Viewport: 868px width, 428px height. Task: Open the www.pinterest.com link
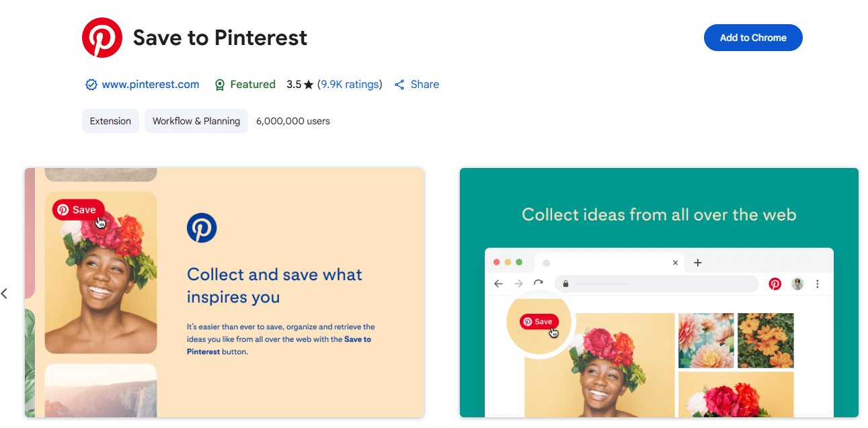point(150,84)
